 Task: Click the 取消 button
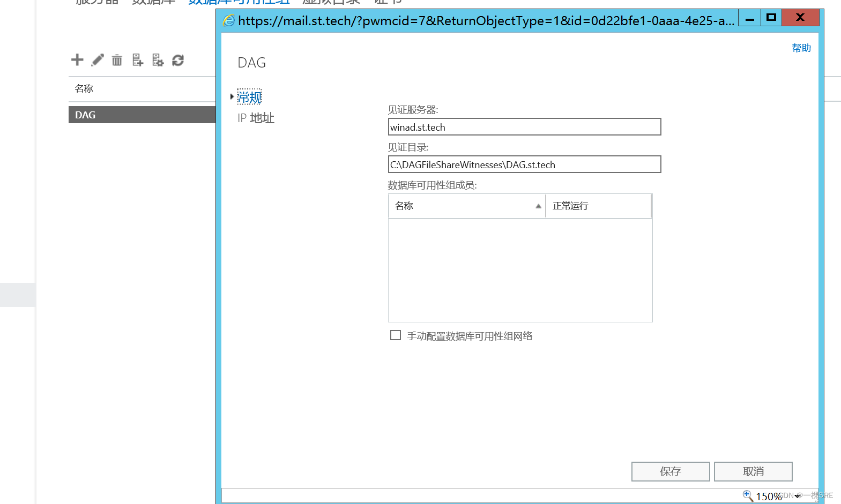(x=753, y=471)
